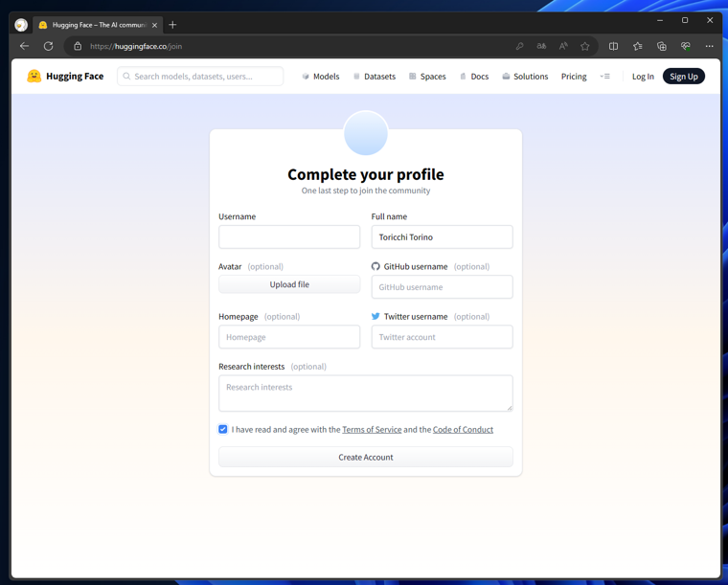Open the Solutions menu item
The width and height of the screenshot is (728, 585).
pos(525,76)
